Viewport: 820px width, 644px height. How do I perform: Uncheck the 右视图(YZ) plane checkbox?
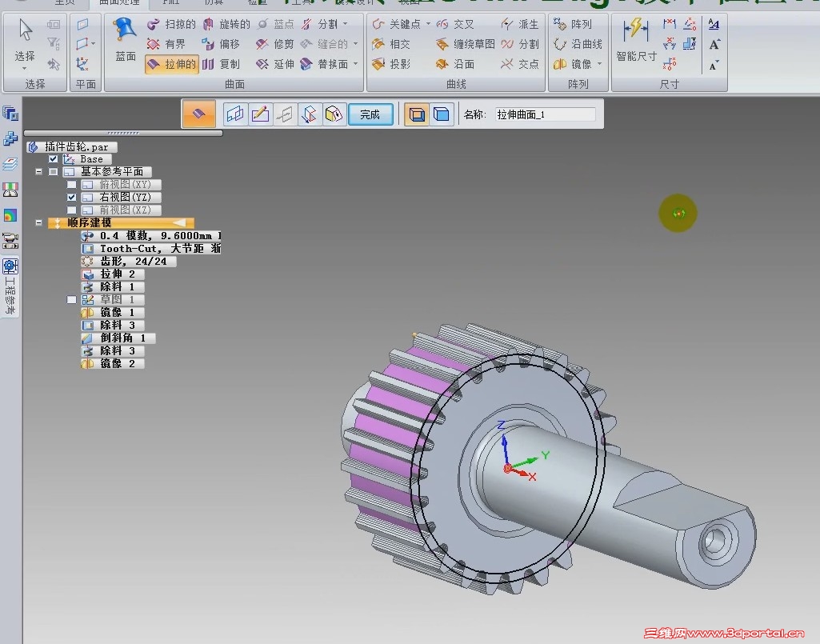72,198
